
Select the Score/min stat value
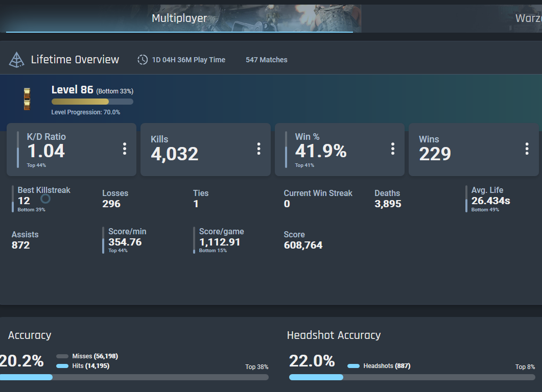click(125, 242)
